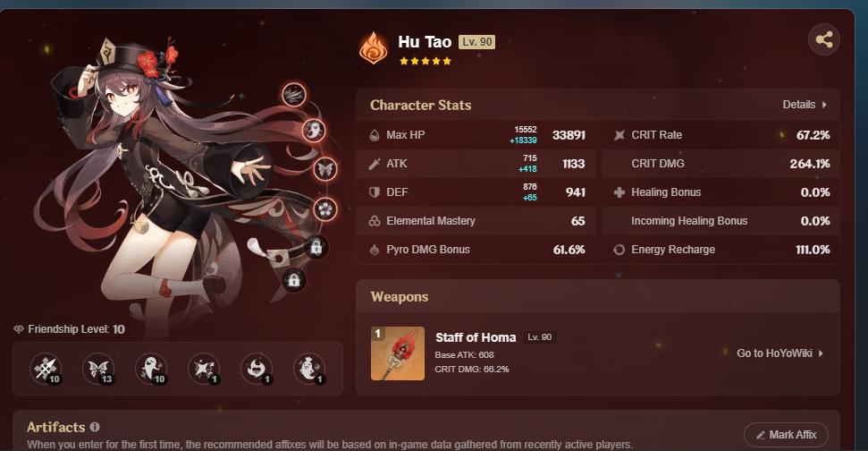This screenshot has width=868, height=451.
Task: Follow the Go to HoYoWiki link
Action: pos(780,353)
